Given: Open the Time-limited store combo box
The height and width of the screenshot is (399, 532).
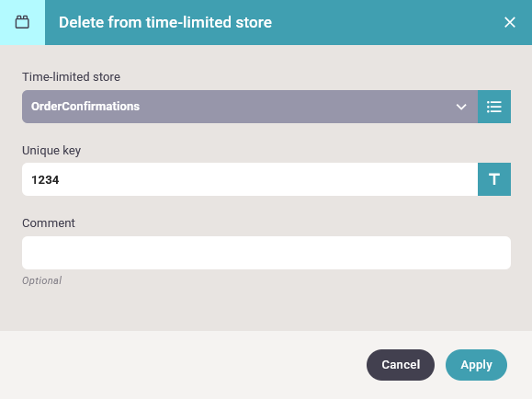Looking at the screenshot, I should [x=250, y=107].
